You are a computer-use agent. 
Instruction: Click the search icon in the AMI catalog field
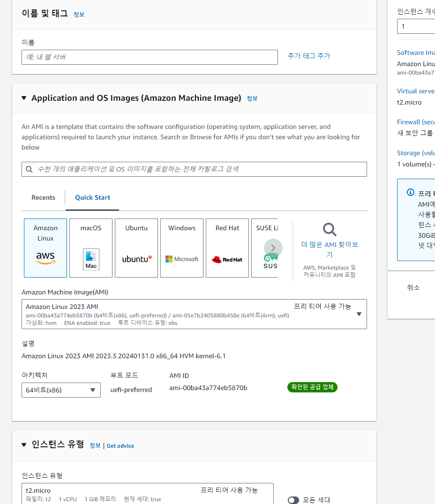(x=29, y=169)
